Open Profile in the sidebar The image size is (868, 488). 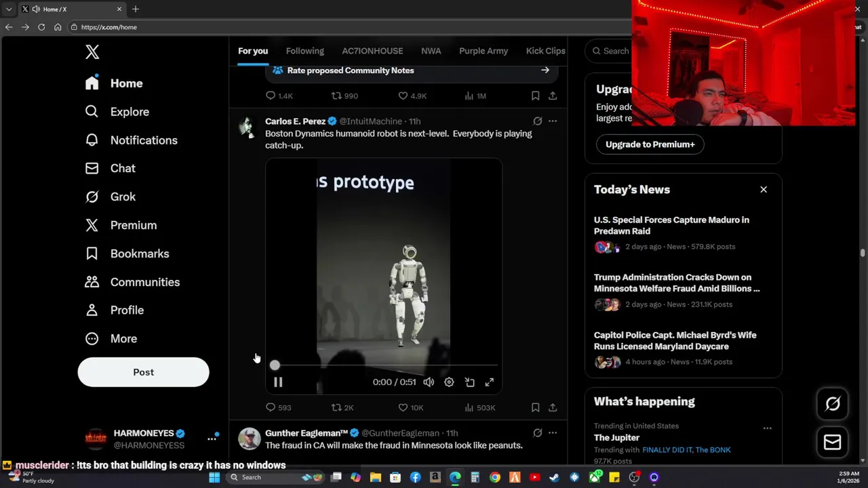[x=114, y=310]
